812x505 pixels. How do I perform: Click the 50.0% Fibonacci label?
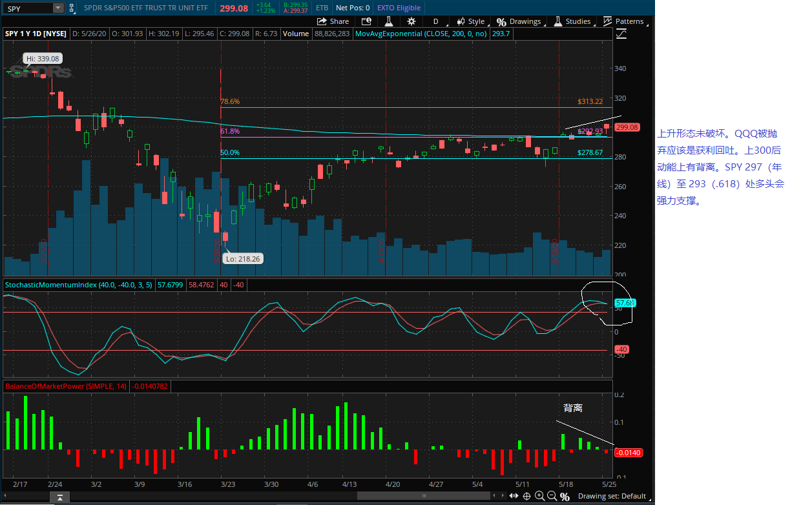(x=230, y=152)
